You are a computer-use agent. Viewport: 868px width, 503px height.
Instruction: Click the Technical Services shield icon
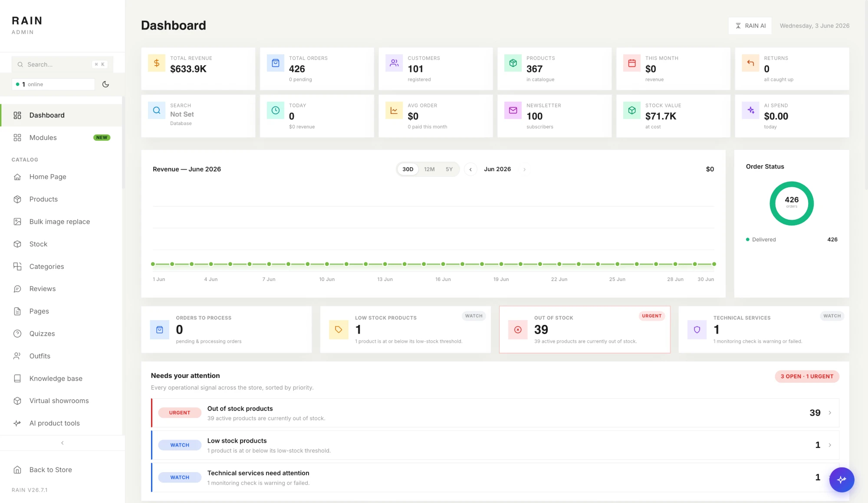[x=697, y=330]
